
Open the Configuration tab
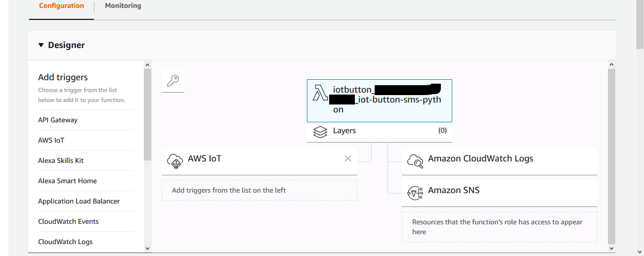[x=61, y=6]
